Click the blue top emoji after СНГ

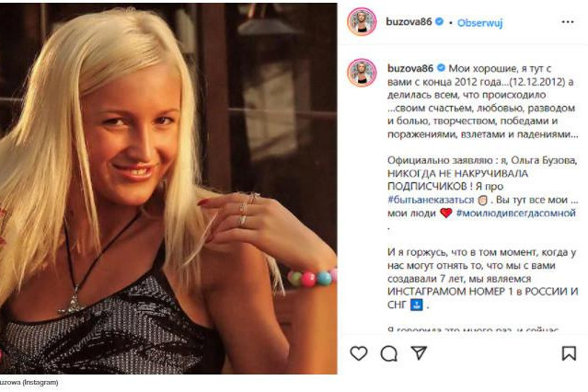click(416, 305)
